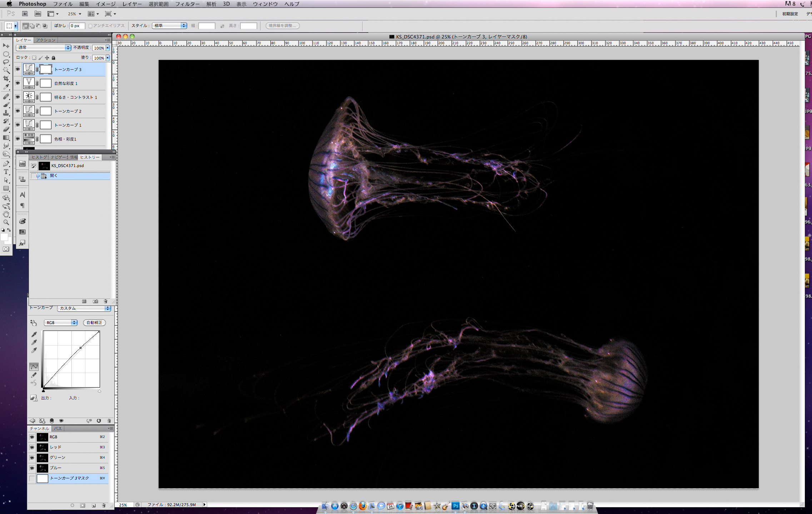Toggle visibility of トーンカーブ 2 layer
Image resolution: width=812 pixels, height=514 pixels.
pos(18,111)
